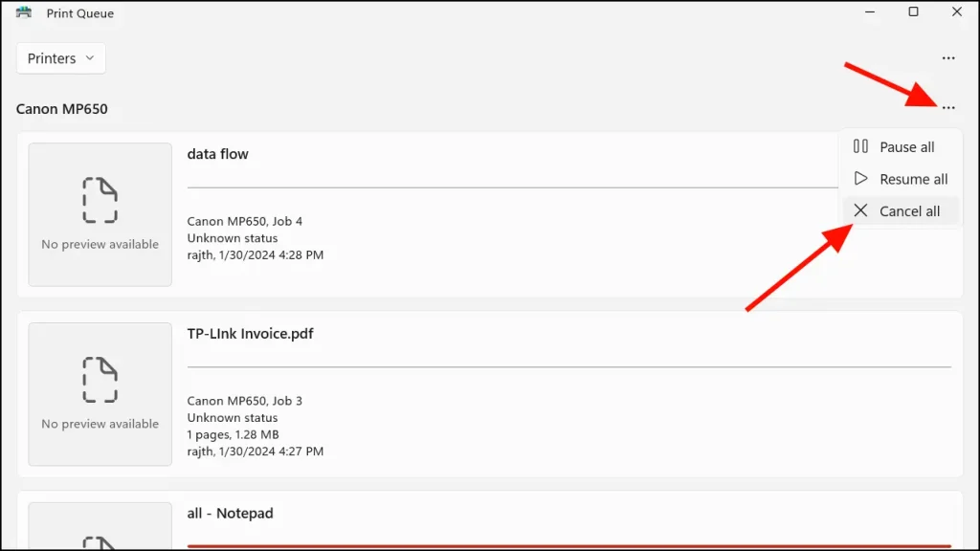Open the Printers dropdown
The image size is (980, 551).
[60, 57]
